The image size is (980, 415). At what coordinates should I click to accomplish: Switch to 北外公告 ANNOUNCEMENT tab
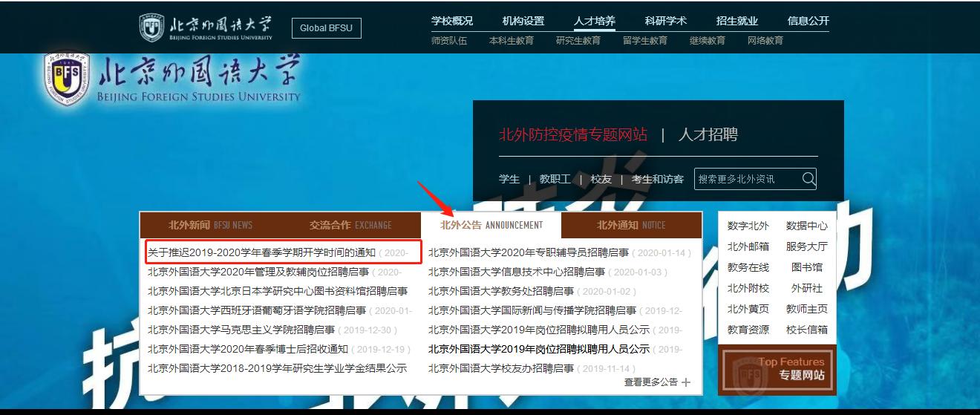click(491, 225)
